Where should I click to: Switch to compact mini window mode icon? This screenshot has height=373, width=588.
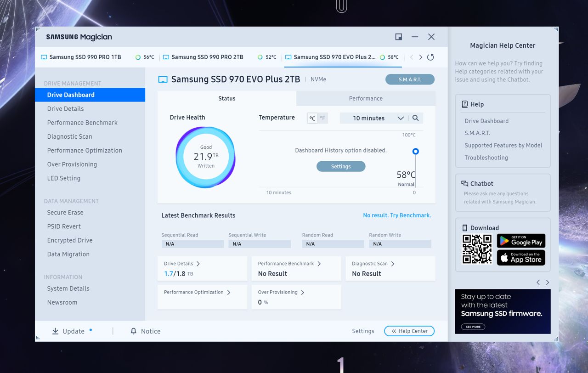[x=398, y=37]
